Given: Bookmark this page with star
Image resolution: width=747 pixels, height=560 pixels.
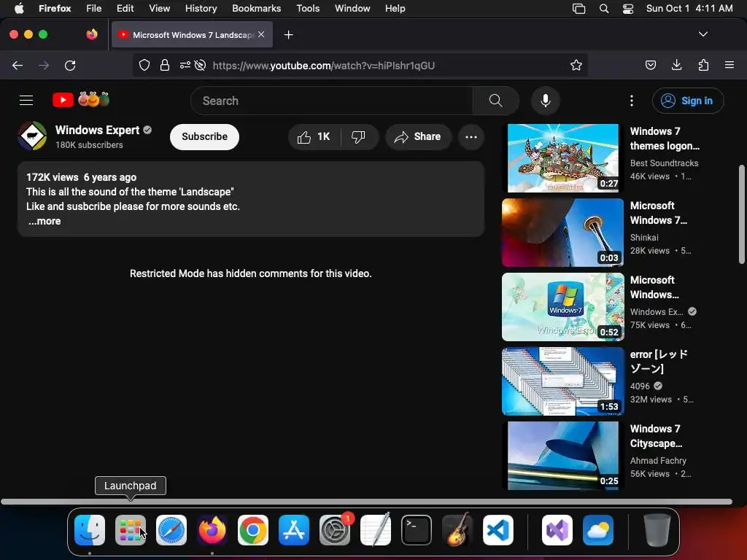Looking at the screenshot, I should click(576, 65).
